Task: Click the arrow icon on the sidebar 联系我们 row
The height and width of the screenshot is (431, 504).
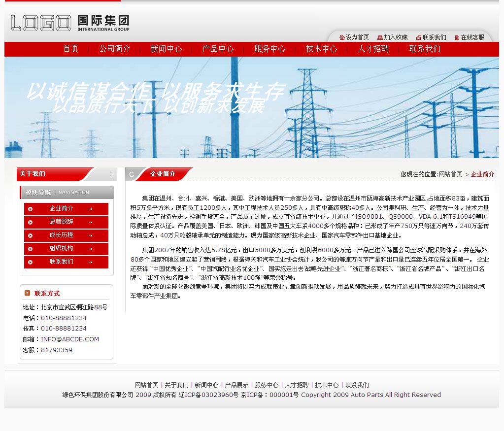Action: point(90,262)
